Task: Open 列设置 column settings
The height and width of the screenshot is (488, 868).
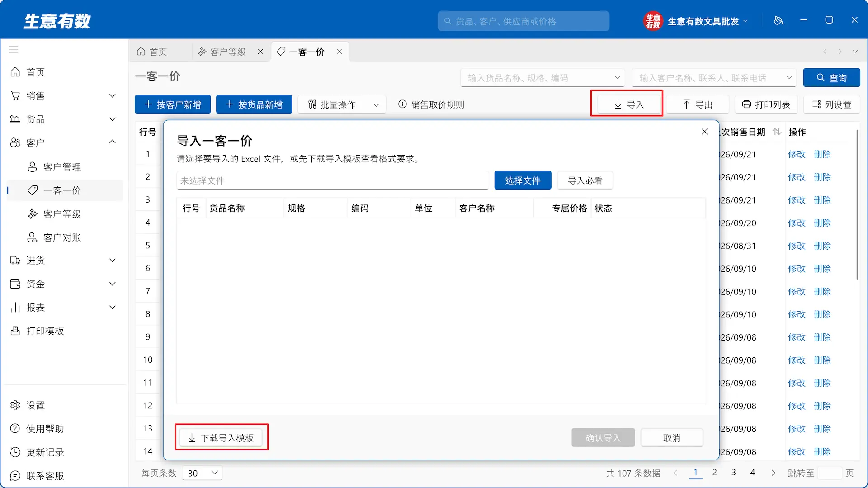Action: [831, 104]
